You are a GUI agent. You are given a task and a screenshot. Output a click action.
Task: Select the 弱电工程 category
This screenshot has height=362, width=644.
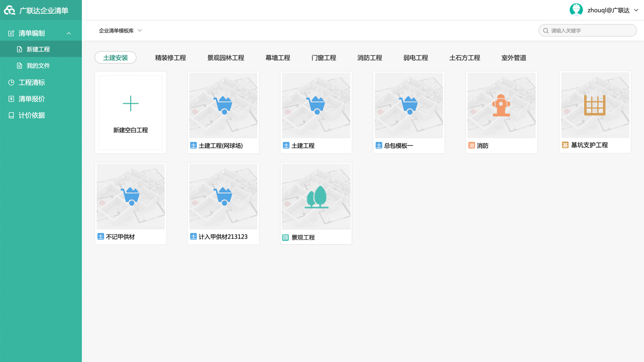click(416, 58)
